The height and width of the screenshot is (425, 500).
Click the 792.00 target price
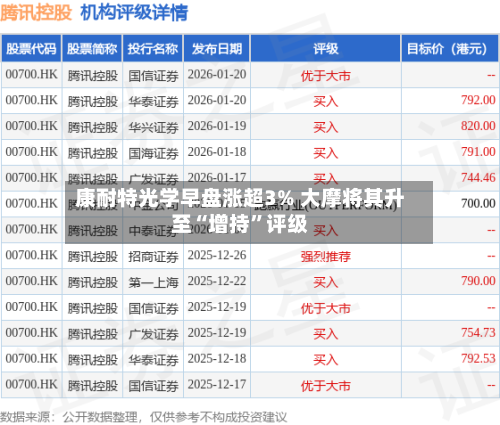(478, 100)
